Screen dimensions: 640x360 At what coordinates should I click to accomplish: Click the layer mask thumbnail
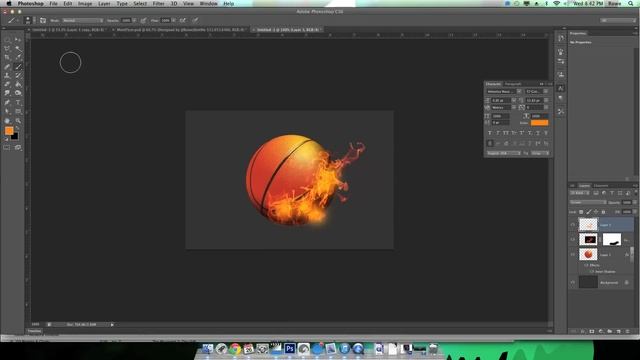point(612,240)
